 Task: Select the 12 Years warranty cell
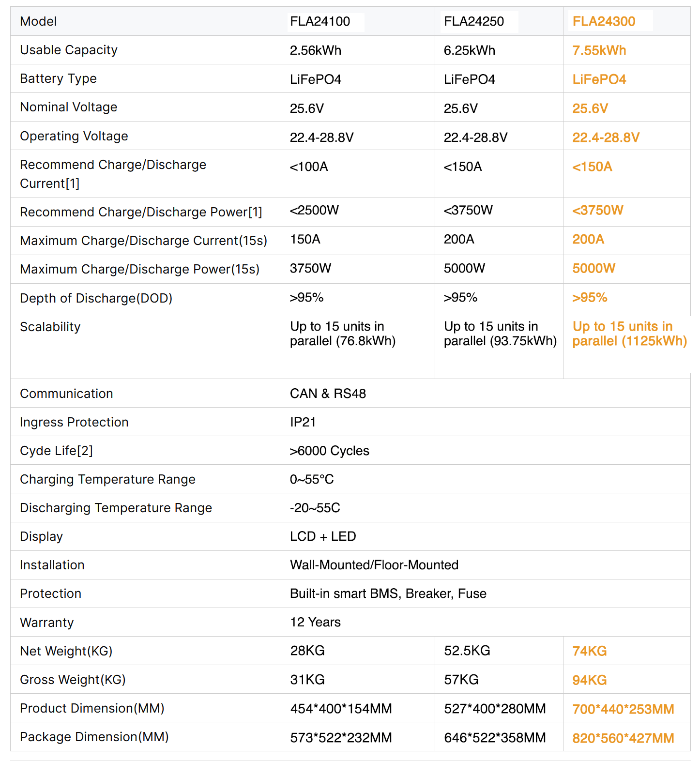315,622
